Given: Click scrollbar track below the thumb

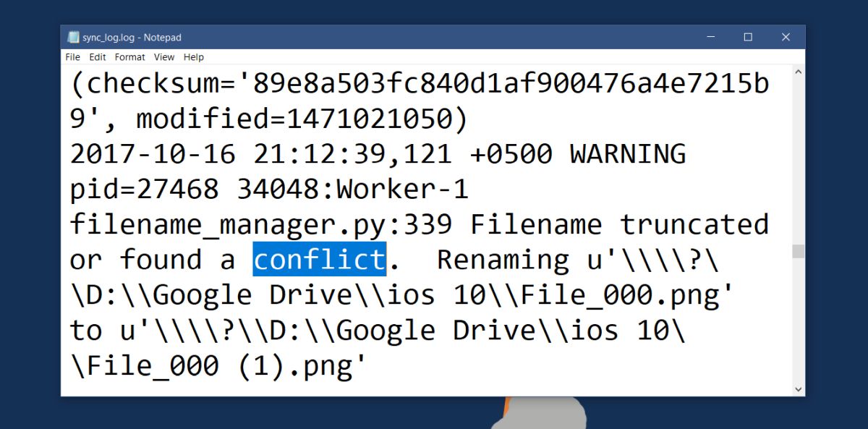Looking at the screenshot, I should click(799, 320).
